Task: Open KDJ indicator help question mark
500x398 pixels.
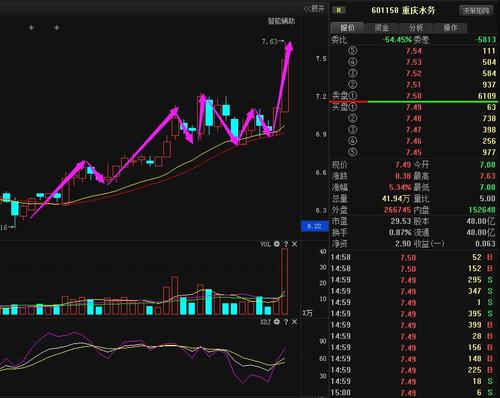Action: (x=286, y=322)
